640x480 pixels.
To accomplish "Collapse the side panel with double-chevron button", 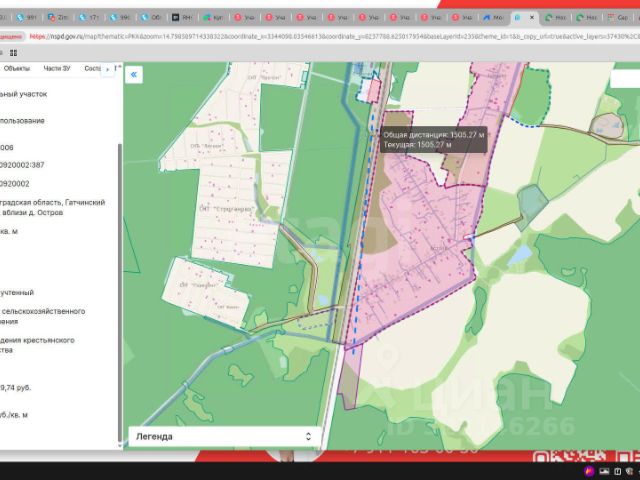I will coord(134,75).
